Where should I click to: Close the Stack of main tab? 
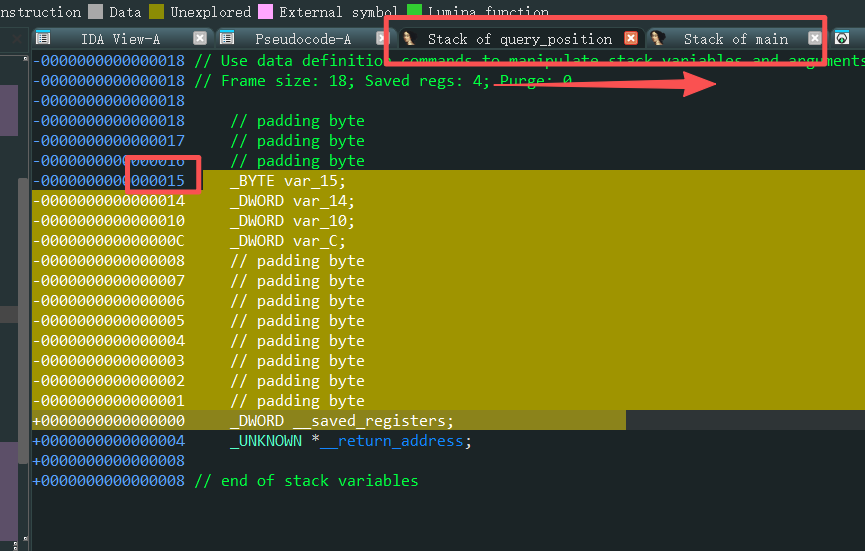pos(815,39)
